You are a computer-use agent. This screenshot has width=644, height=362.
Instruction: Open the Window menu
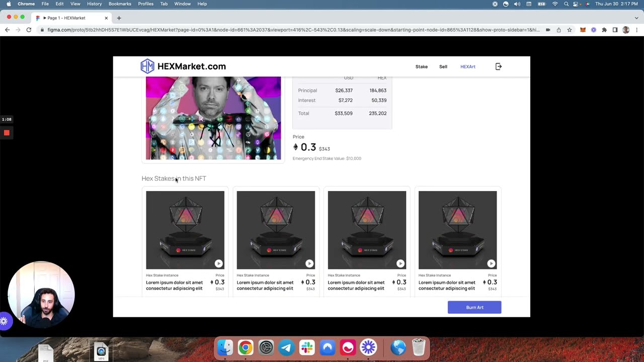(183, 4)
